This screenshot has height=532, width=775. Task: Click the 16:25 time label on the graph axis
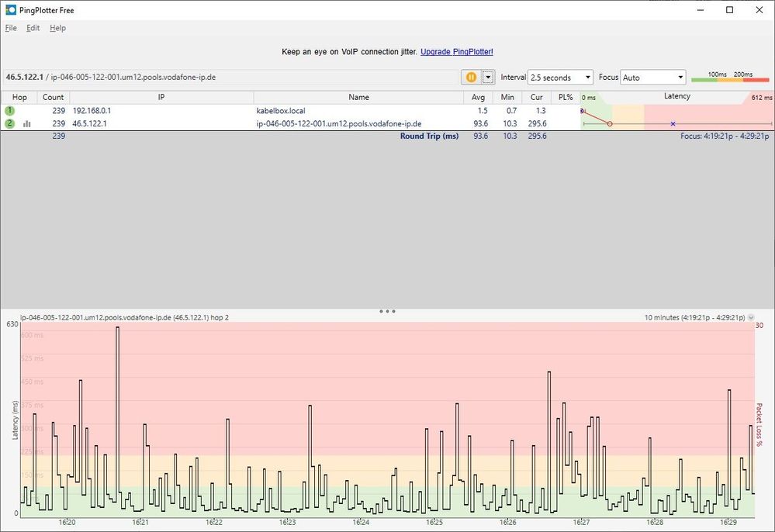click(x=434, y=522)
